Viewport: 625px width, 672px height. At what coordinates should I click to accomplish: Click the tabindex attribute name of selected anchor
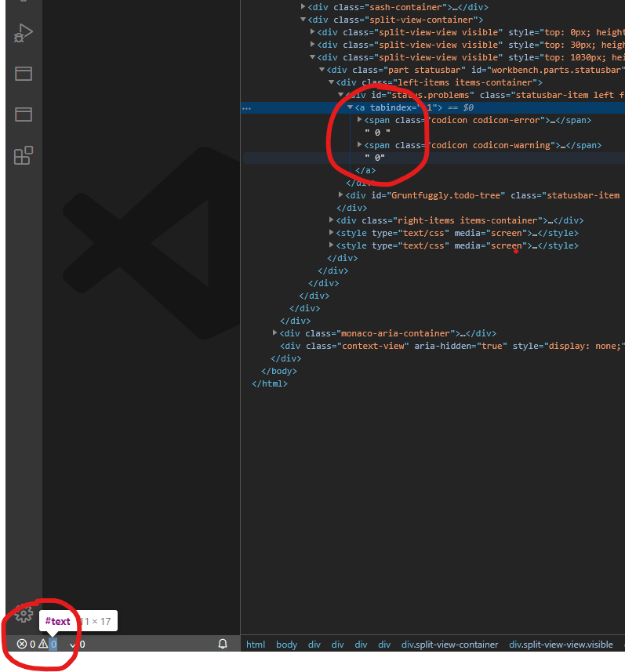pyautogui.click(x=391, y=107)
